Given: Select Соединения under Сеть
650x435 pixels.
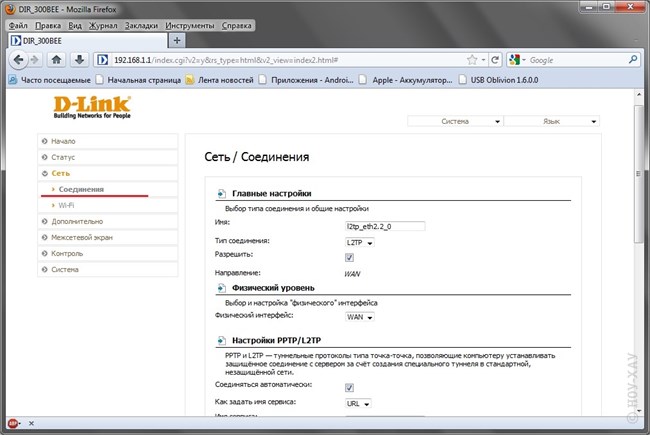Looking at the screenshot, I should [108, 190].
